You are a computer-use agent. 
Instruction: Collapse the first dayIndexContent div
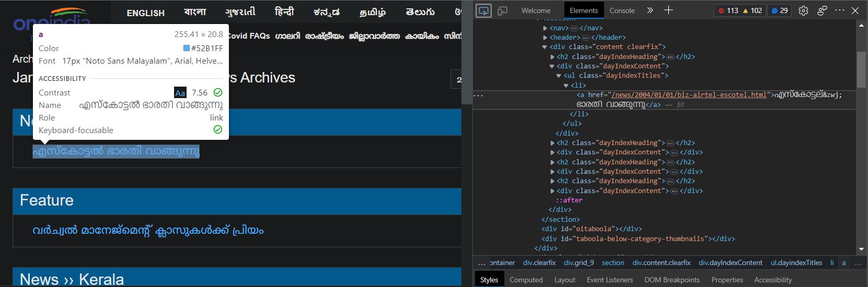coord(552,66)
